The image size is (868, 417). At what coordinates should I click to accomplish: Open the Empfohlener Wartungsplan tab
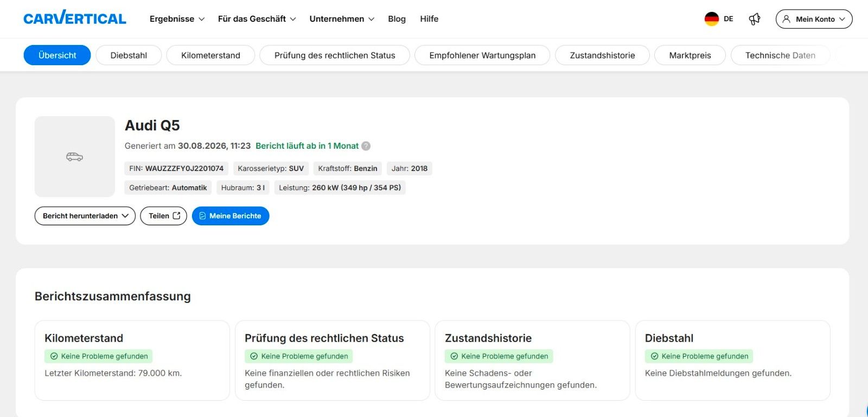(482, 55)
